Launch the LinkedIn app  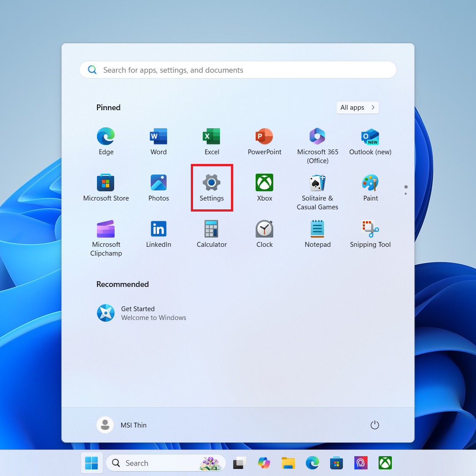[159, 234]
